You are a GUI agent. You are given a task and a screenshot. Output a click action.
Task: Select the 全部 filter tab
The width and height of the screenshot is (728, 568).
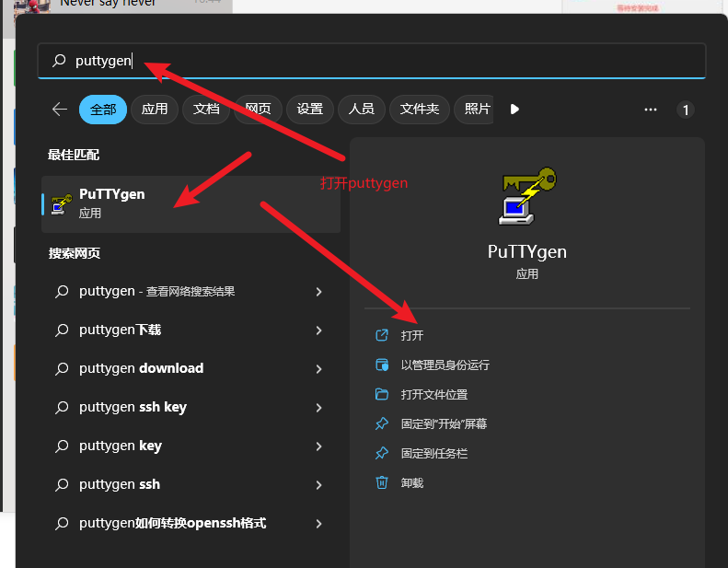[x=103, y=110]
